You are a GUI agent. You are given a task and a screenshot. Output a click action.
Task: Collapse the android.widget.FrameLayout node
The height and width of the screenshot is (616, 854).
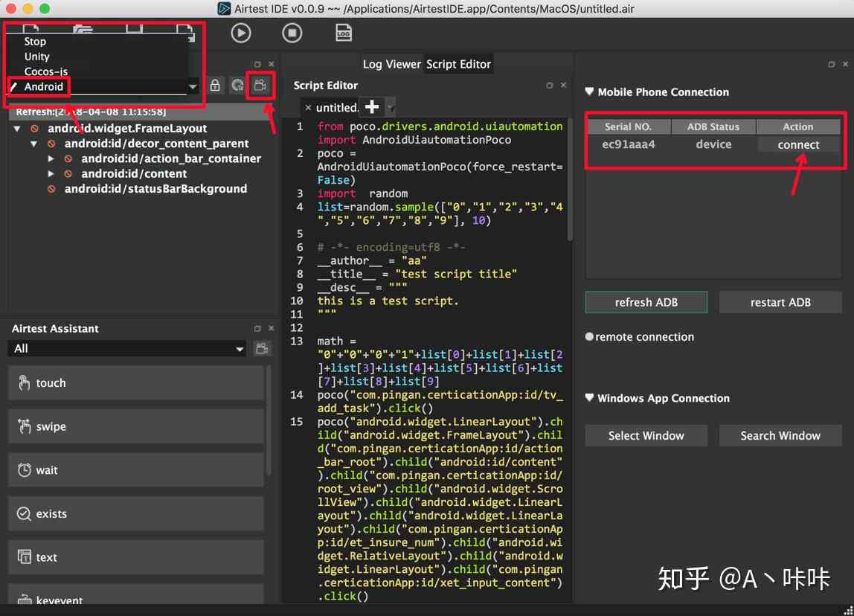(17, 129)
